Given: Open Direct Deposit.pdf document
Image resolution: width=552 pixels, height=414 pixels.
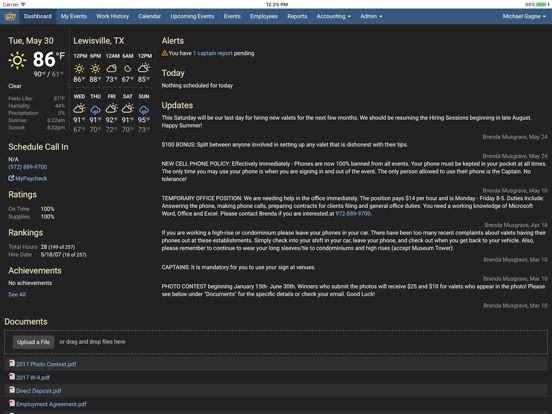Looking at the screenshot, I should click(x=38, y=391).
